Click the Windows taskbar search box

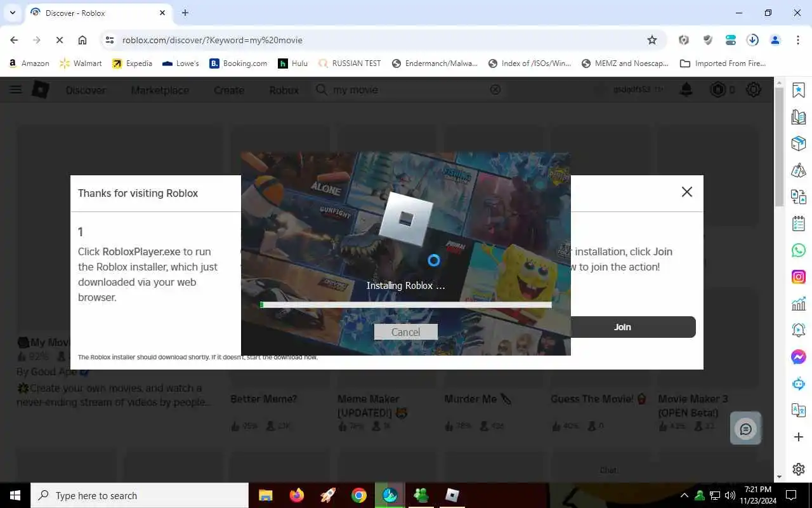click(140, 495)
